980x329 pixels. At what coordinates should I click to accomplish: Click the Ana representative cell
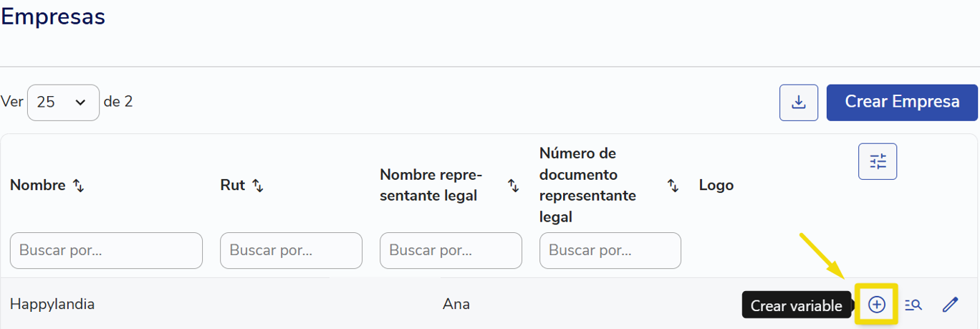pyautogui.click(x=456, y=304)
